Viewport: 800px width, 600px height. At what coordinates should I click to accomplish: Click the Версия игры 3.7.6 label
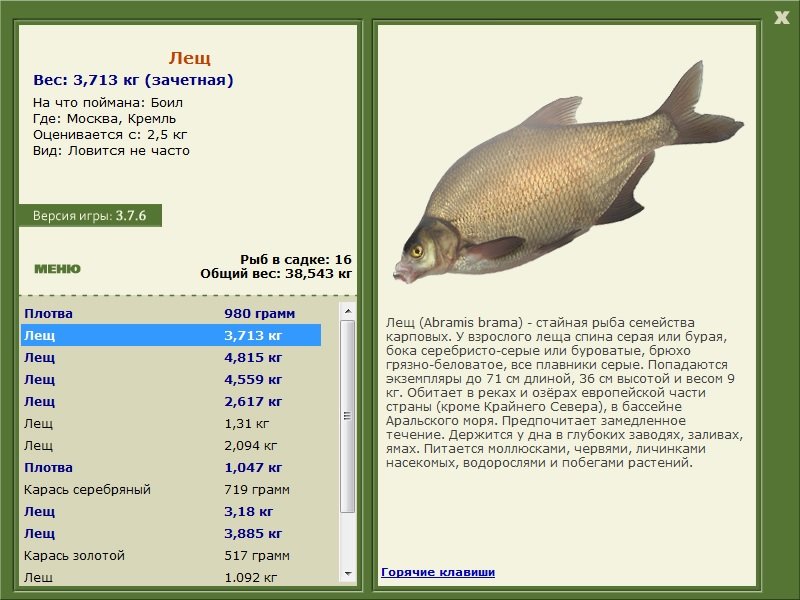[90, 215]
